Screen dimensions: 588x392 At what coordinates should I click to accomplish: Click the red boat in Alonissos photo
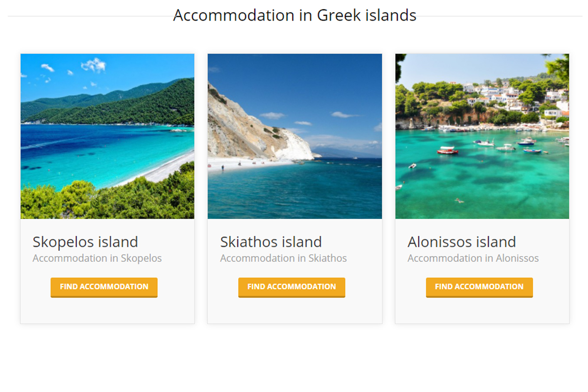coord(447,150)
